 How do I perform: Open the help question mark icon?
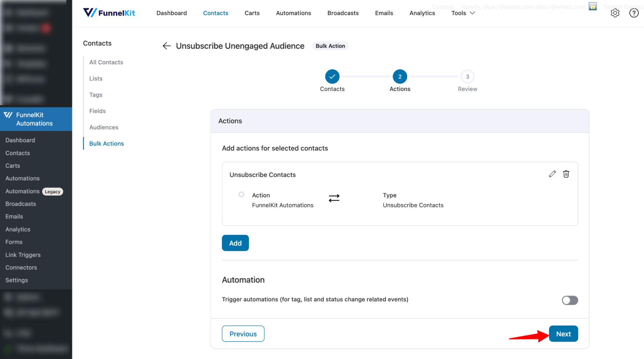634,13
